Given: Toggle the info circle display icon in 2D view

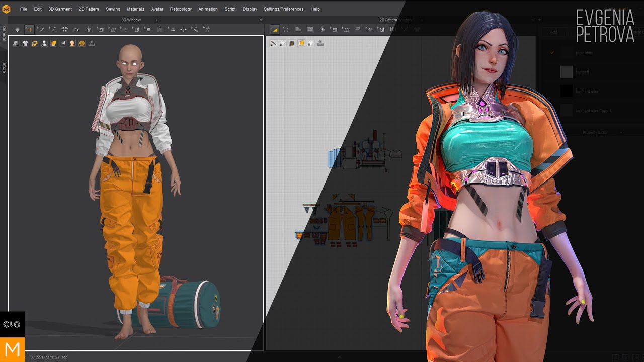Looking at the screenshot, I should point(292,44).
